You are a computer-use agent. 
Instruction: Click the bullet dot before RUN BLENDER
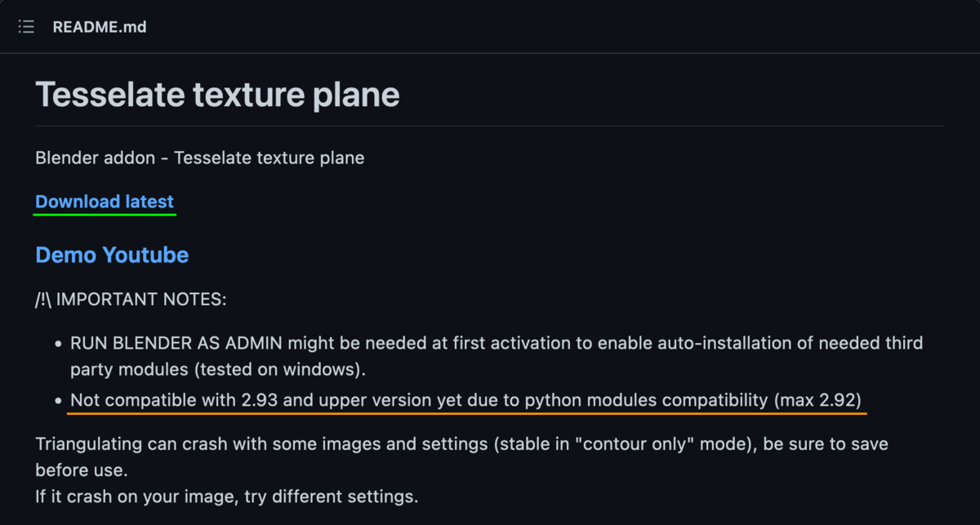click(58, 344)
